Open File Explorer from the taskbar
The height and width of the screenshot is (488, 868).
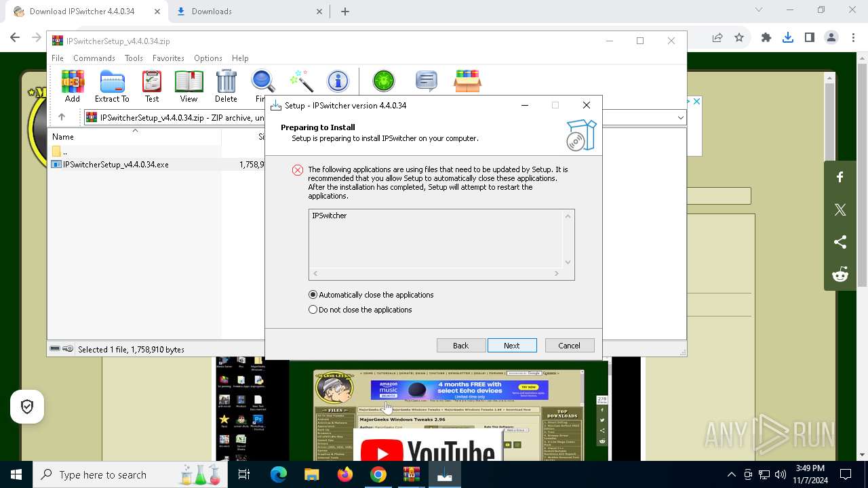click(311, 474)
